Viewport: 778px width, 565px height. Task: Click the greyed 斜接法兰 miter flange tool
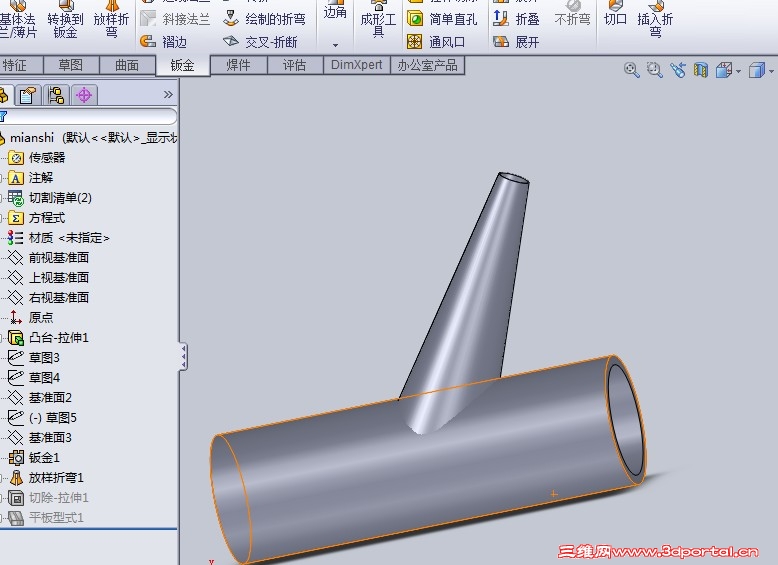(175, 19)
